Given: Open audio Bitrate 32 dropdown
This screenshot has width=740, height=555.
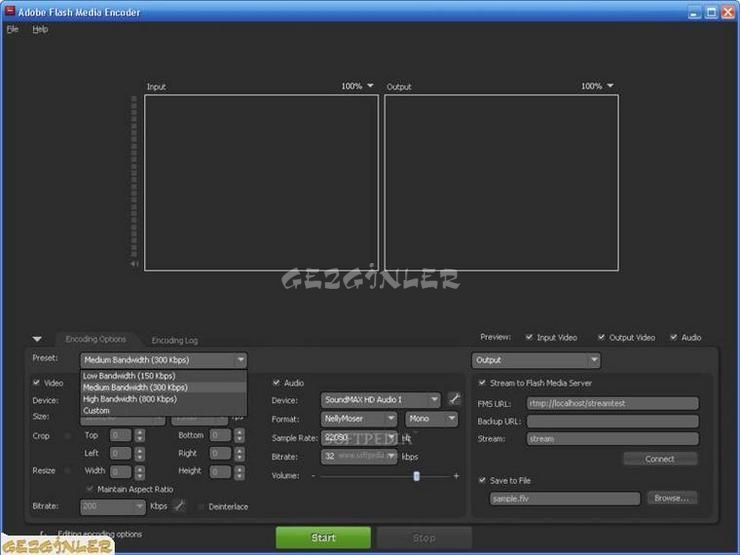Looking at the screenshot, I should click(x=359, y=456).
